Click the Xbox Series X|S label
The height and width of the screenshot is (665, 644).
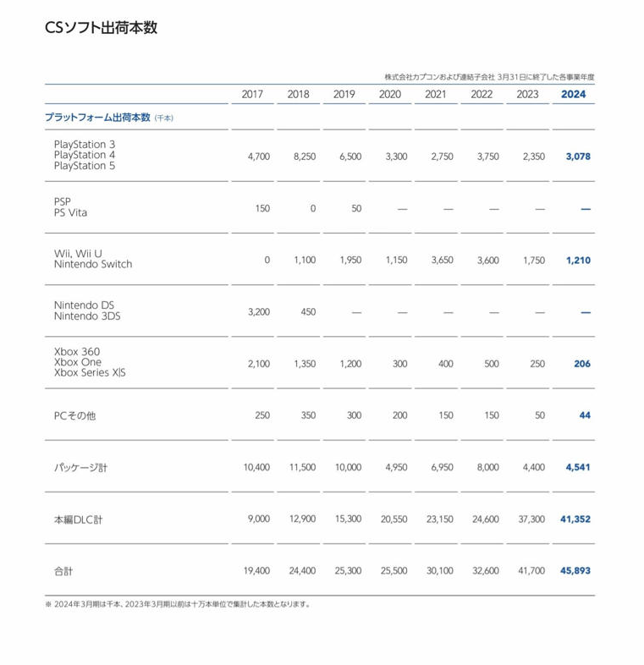90,372
